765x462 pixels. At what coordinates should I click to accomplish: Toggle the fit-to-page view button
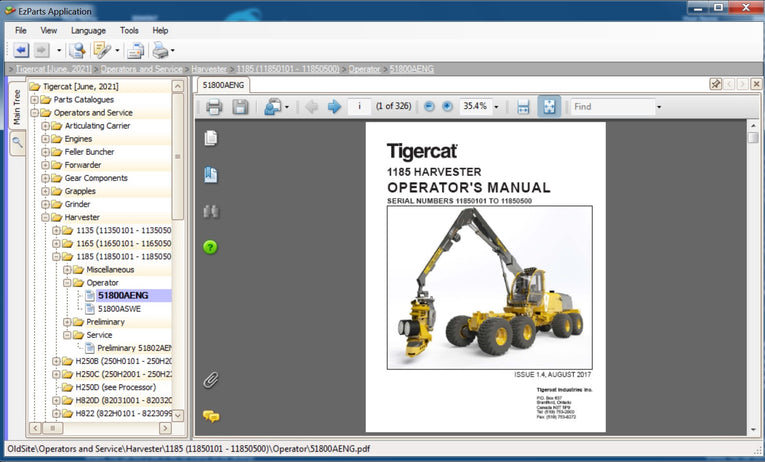click(548, 107)
